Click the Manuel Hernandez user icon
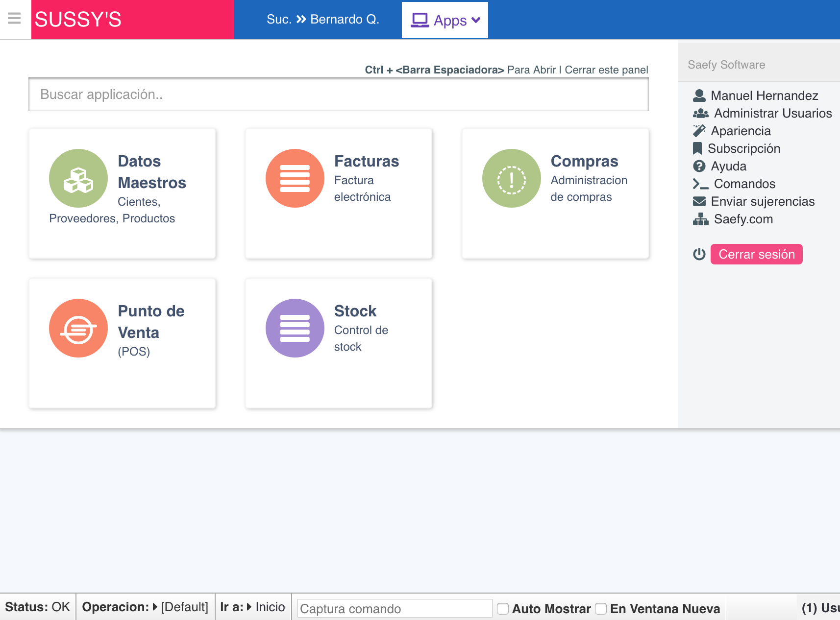The height and width of the screenshot is (620, 840). 698,95
